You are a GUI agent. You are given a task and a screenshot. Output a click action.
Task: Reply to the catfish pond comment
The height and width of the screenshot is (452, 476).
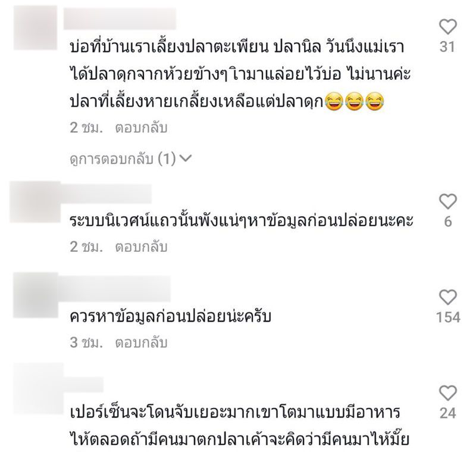click(141, 128)
